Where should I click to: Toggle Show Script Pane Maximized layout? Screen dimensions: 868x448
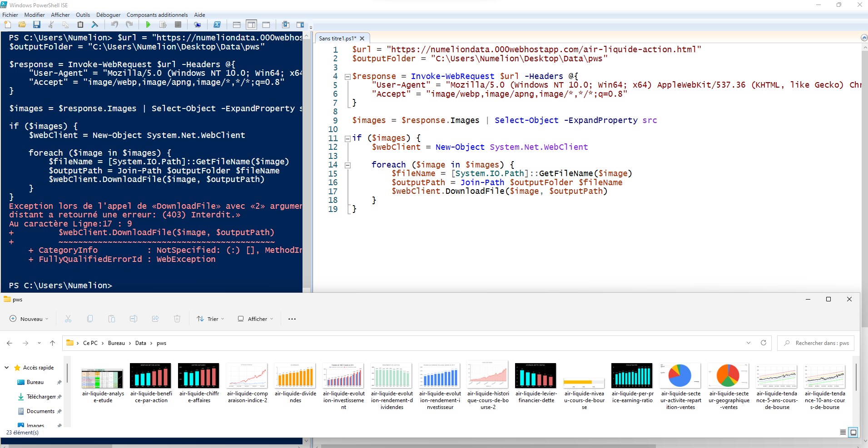click(x=266, y=25)
